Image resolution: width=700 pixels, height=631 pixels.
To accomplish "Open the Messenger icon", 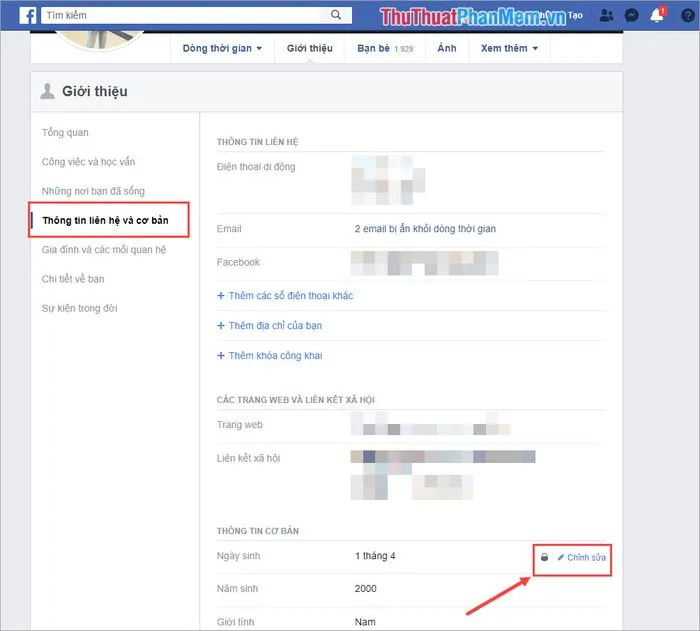I will 631,16.
